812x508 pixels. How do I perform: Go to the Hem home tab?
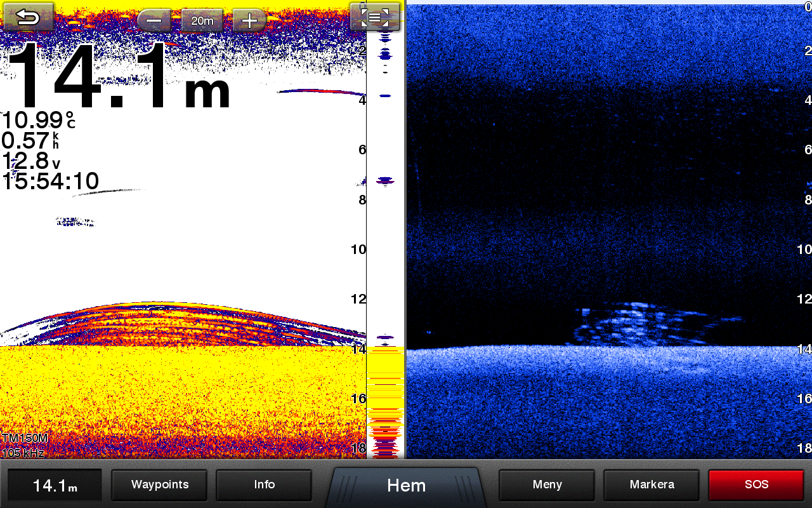[406, 486]
